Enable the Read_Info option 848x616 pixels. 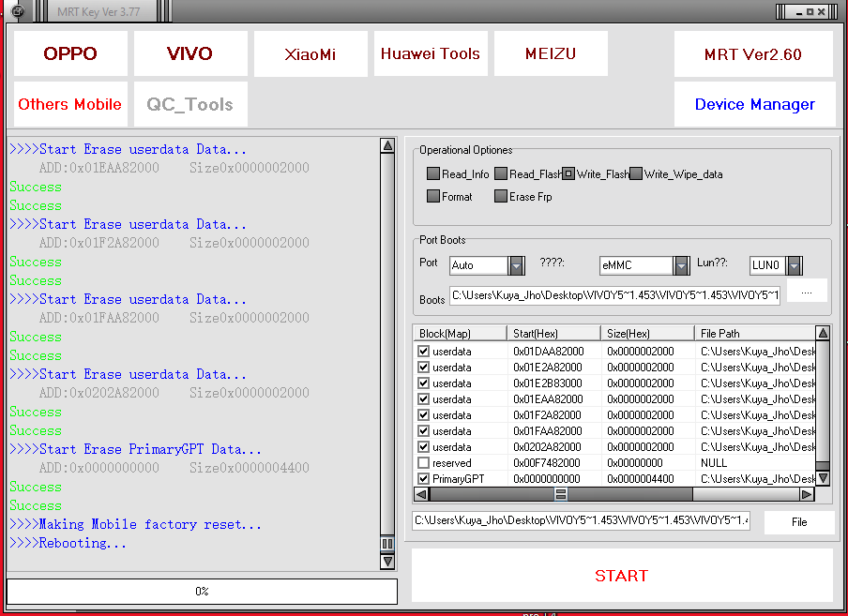[x=433, y=173]
